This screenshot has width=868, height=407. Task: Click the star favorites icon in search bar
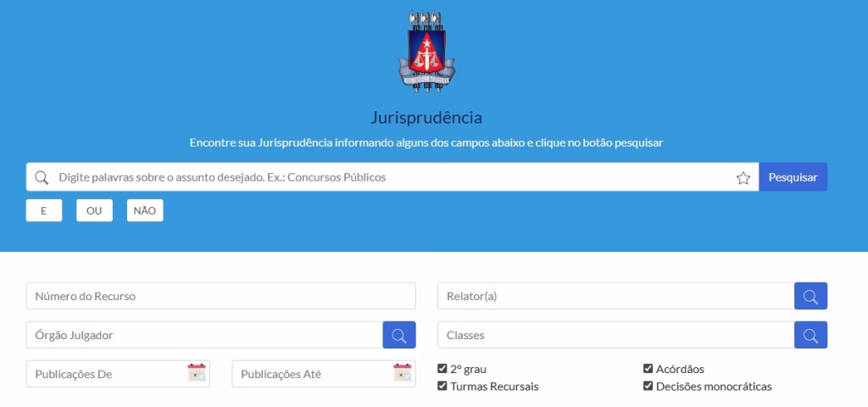(743, 178)
